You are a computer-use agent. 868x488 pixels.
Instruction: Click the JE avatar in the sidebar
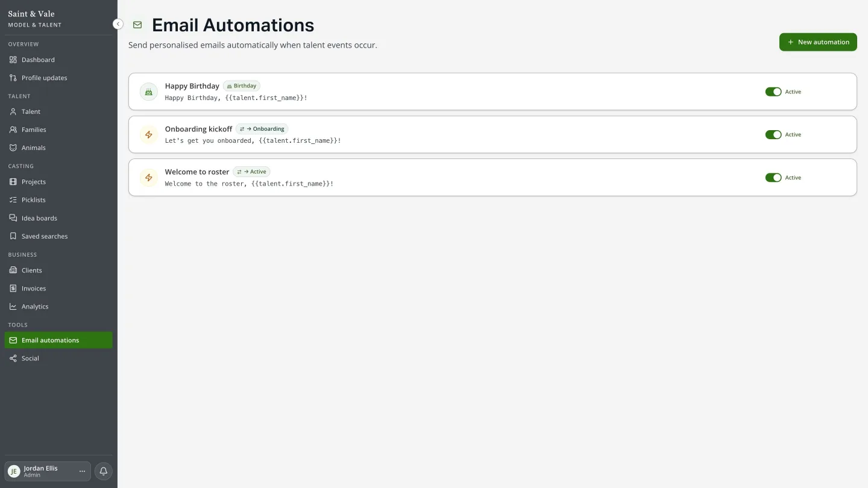pos(14,471)
